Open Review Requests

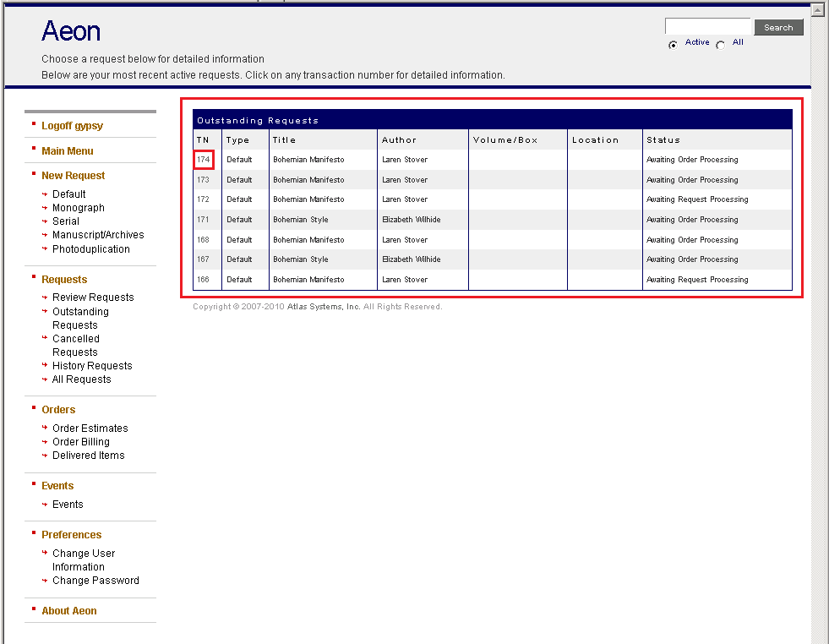tap(93, 297)
